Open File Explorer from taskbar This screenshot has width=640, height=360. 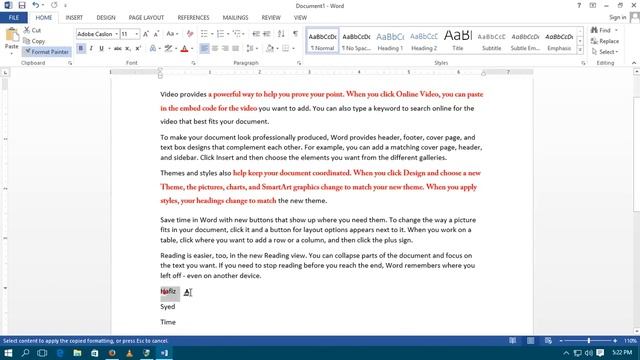77,353
